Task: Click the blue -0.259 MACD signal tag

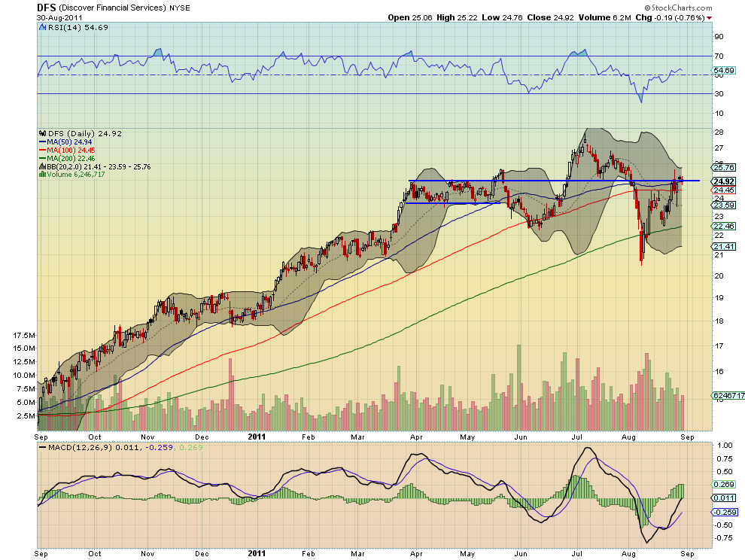Action: (x=724, y=512)
